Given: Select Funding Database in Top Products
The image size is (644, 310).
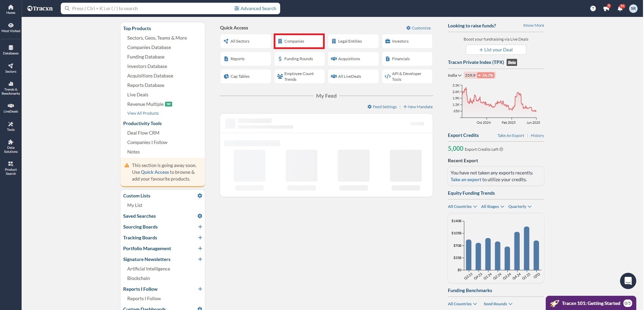Looking at the screenshot, I should click(x=146, y=57).
